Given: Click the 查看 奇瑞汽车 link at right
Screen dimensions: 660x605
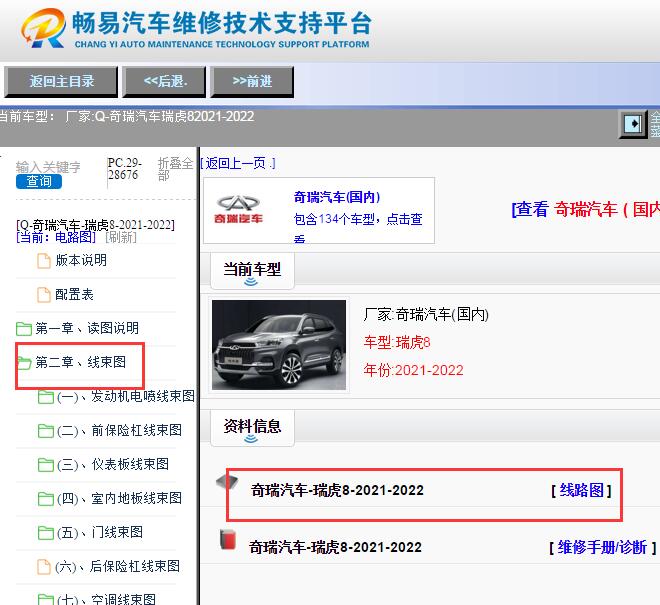Looking at the screenshot, I should click(585, 209).
